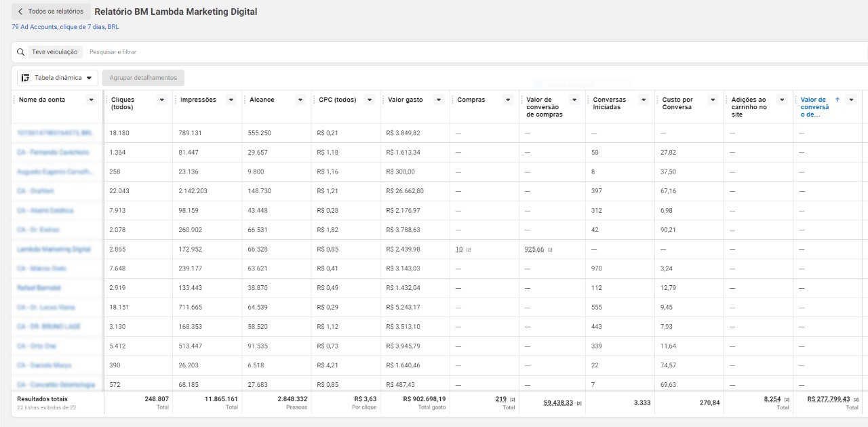This screenshot has height=427, width=868.
Task: Expand the Impressões column options
Action: point(231,100)
